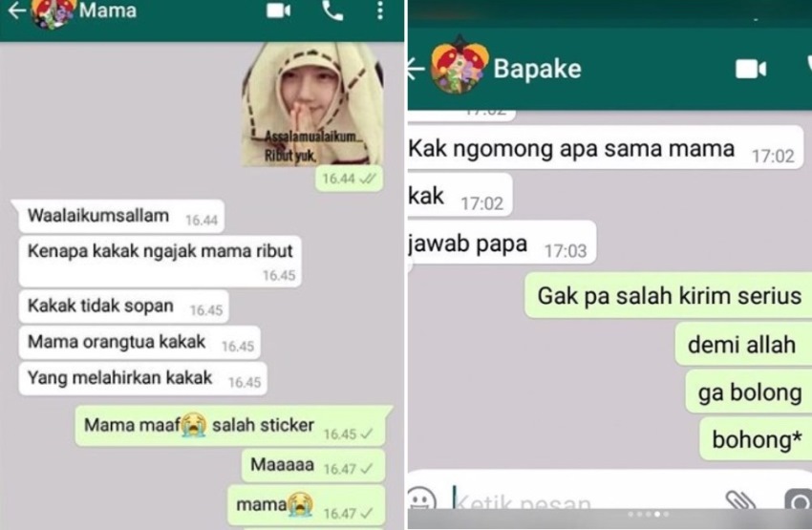Select the "Kak ngomong apa sama mama" message
Screen dimensions: 812x530
coord(605,148)
